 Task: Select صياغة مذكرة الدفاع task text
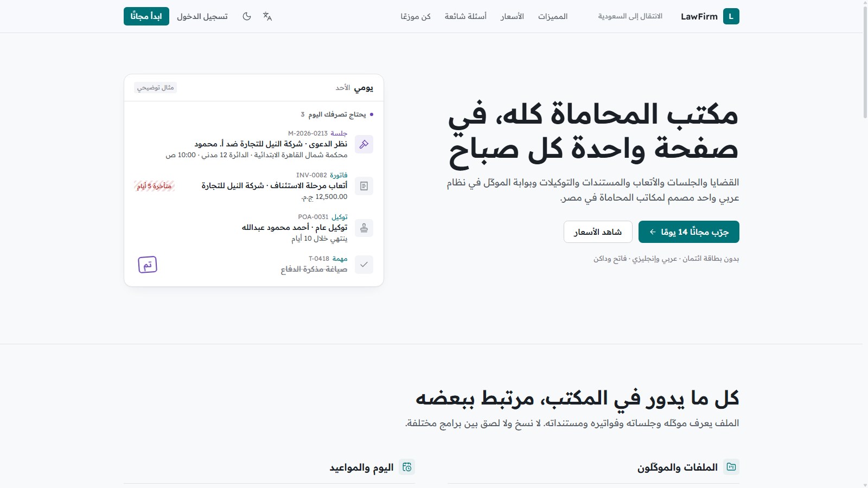[314, 269]
